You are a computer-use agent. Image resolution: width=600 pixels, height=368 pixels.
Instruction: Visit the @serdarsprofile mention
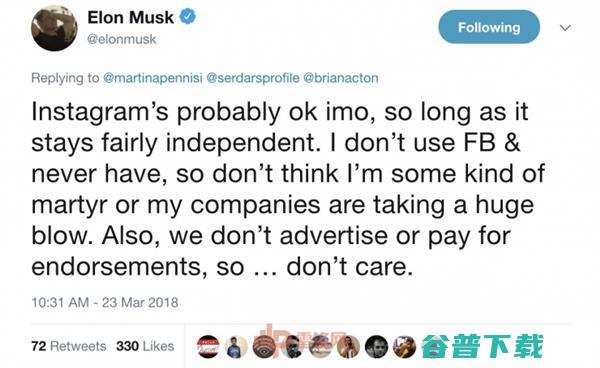click(253, 78)
